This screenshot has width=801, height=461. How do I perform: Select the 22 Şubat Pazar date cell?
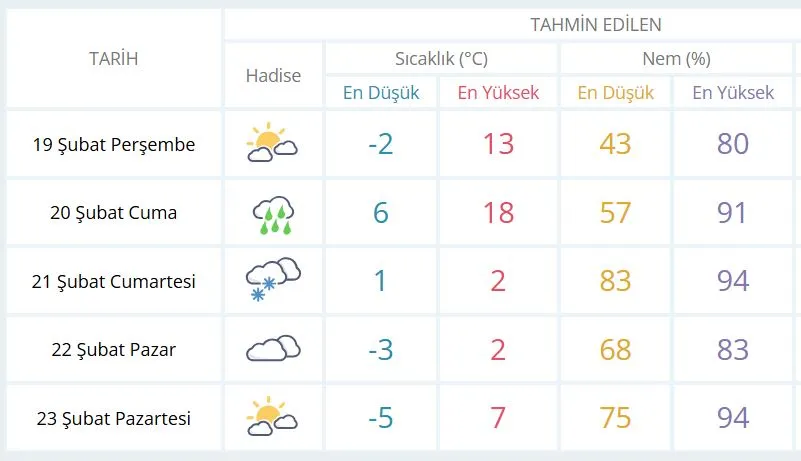pos(113,349)
